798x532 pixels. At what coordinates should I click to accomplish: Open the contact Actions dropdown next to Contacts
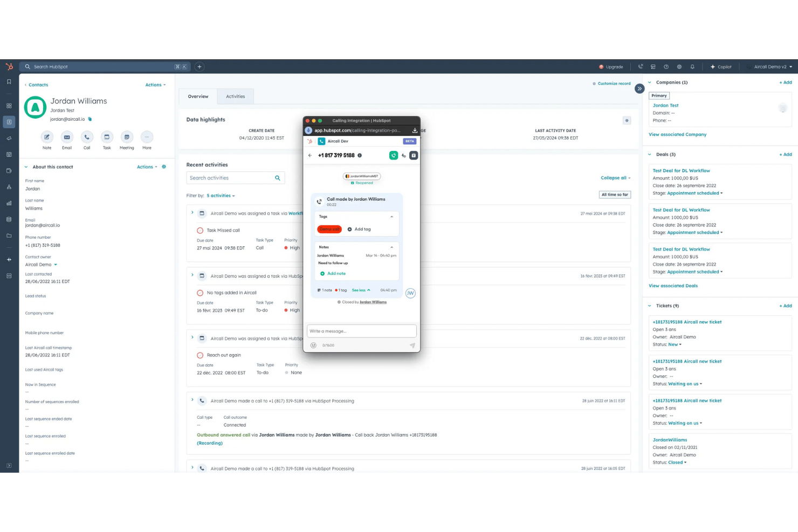click(x=155, y=85)
